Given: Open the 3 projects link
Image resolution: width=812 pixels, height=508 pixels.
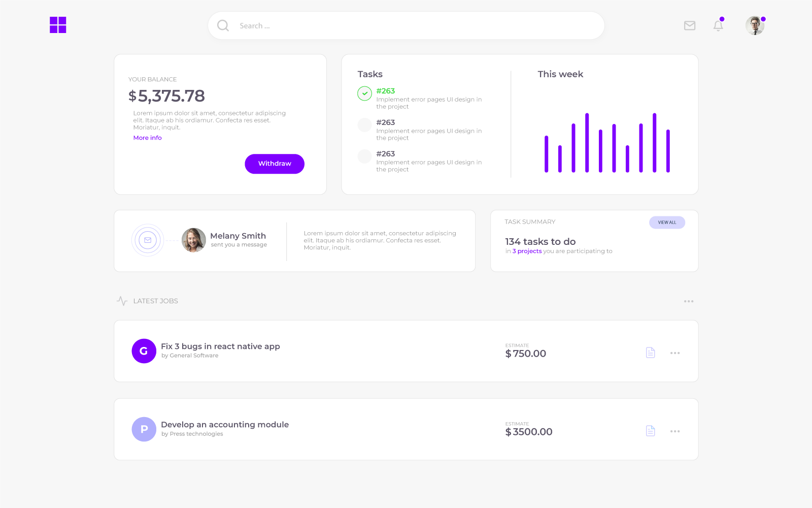Looking at the screenshot, I should [527, 251].
